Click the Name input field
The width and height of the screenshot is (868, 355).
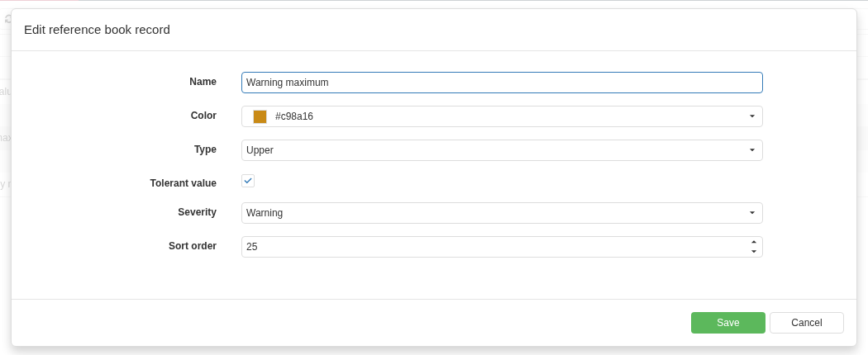click(x=502, y=83)
